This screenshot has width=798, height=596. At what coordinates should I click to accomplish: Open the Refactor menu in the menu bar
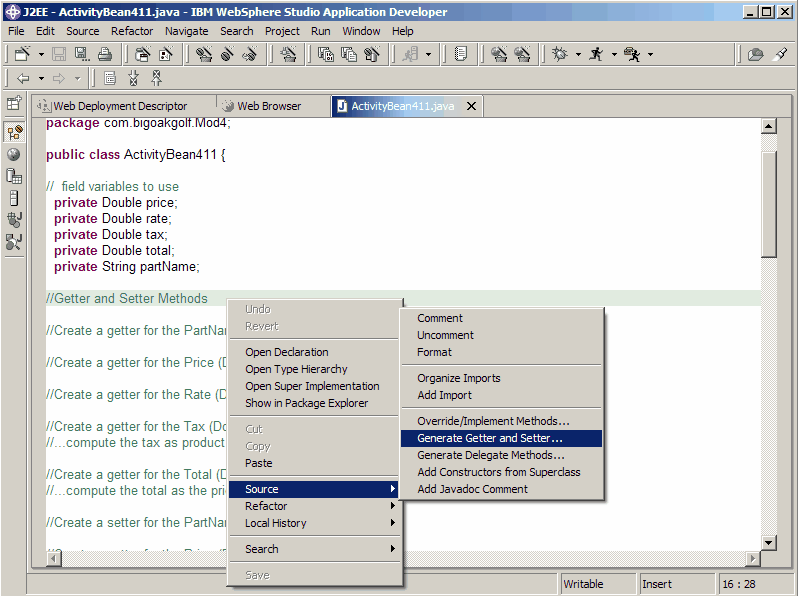132,31
